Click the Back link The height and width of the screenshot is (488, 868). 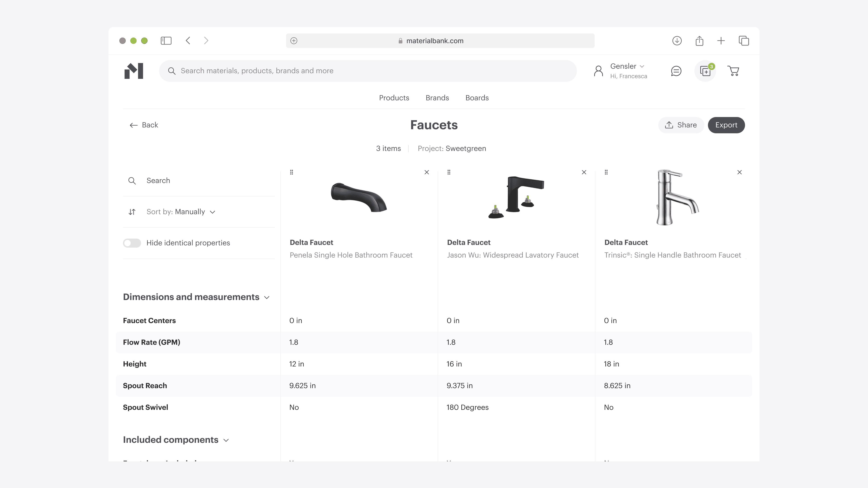(x=144, y=125)
